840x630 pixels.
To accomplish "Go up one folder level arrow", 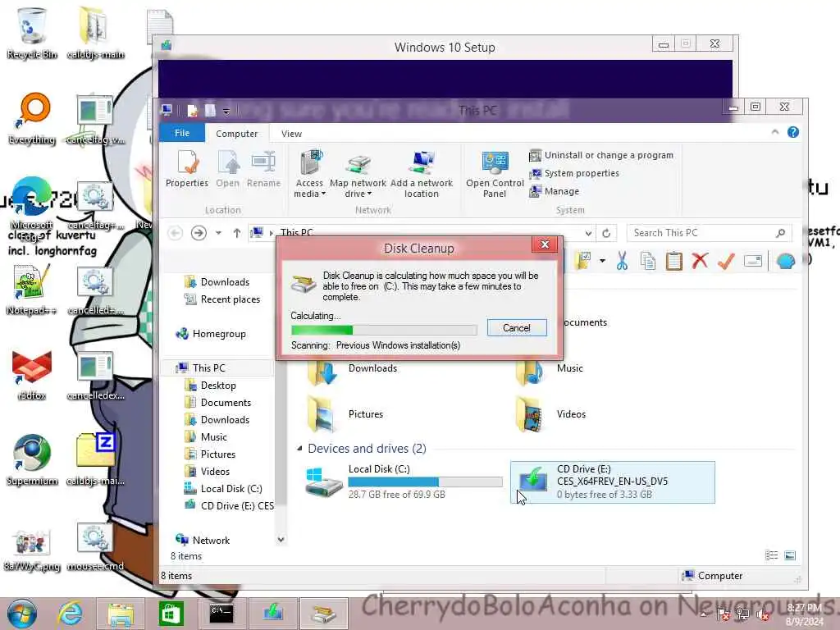I will [237, 233].
